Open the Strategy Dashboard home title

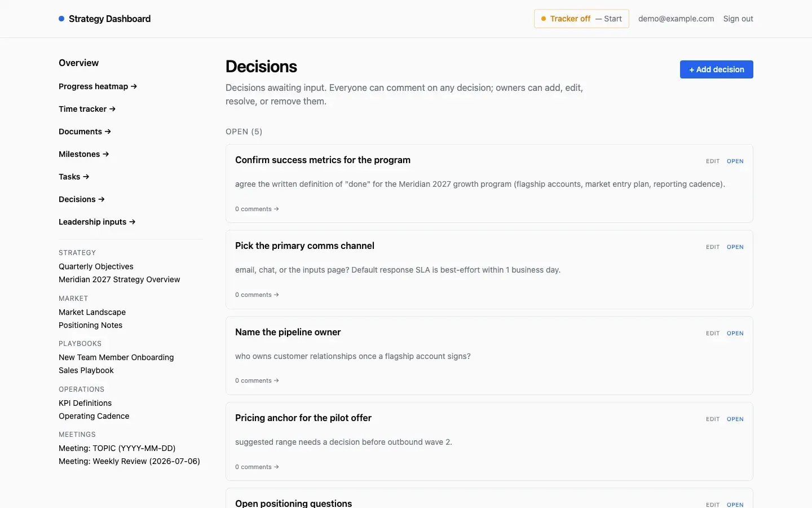(x=109, y=19)
